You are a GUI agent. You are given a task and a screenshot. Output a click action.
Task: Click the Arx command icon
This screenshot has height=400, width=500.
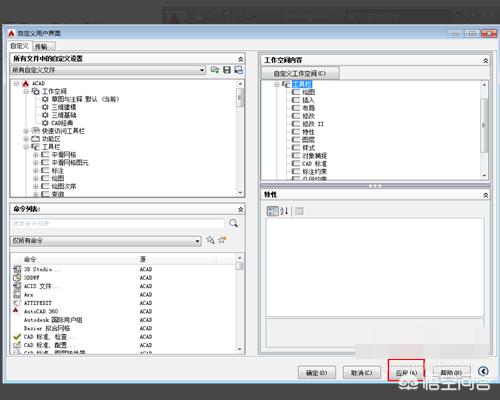[x=17, y=294]
